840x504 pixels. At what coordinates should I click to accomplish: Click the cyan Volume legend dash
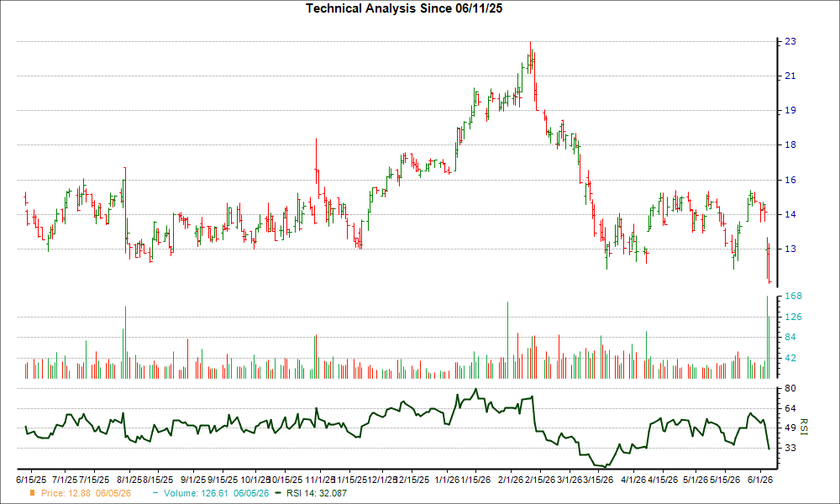pyautogui.click(x=155, y=493)
